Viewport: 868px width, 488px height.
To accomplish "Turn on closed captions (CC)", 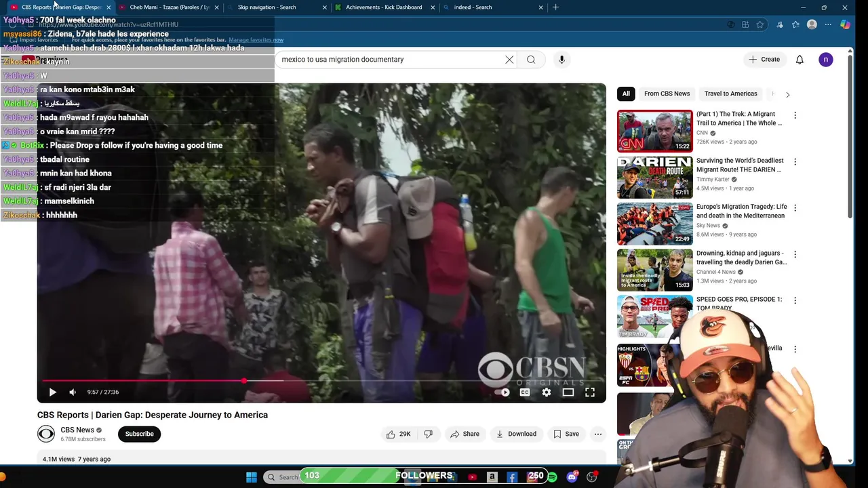I will [525, 392].
